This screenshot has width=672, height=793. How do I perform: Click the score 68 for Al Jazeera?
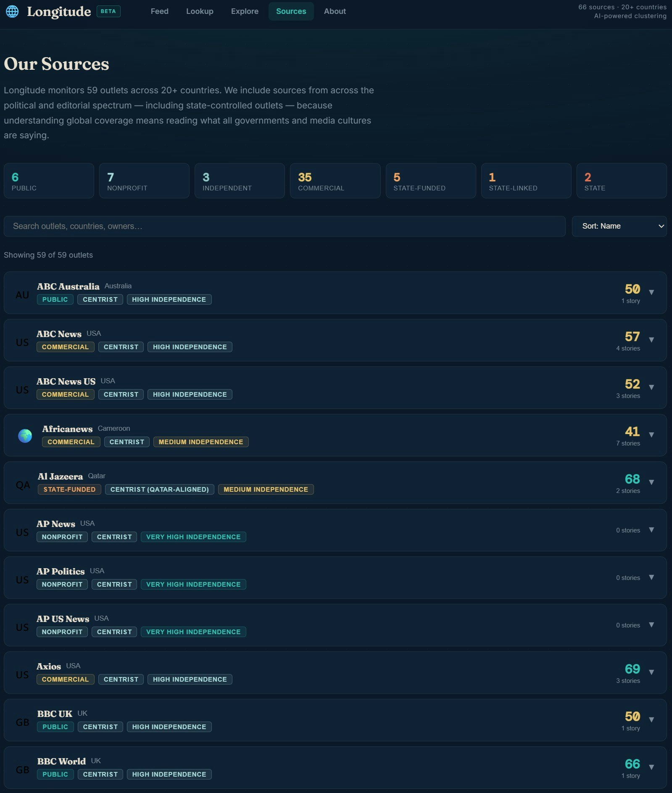[632, 479]
